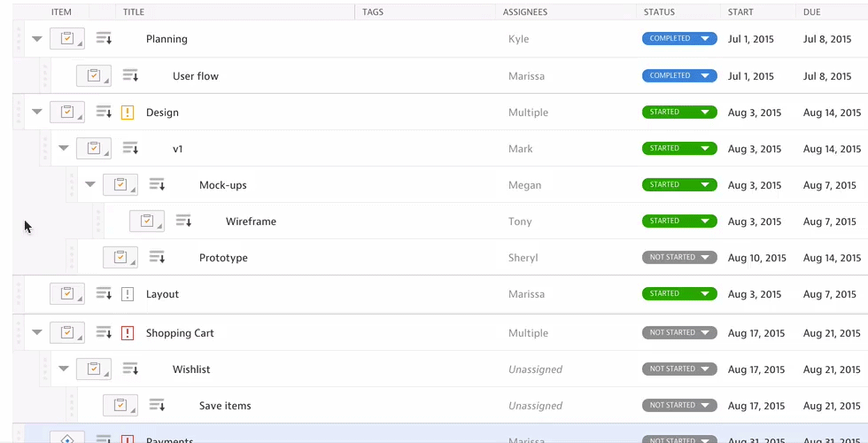This screenshot has width=868, height=443.
Task: Click the task type icon for Prototype
Action: pyautogui.click(x=120, y=258)
